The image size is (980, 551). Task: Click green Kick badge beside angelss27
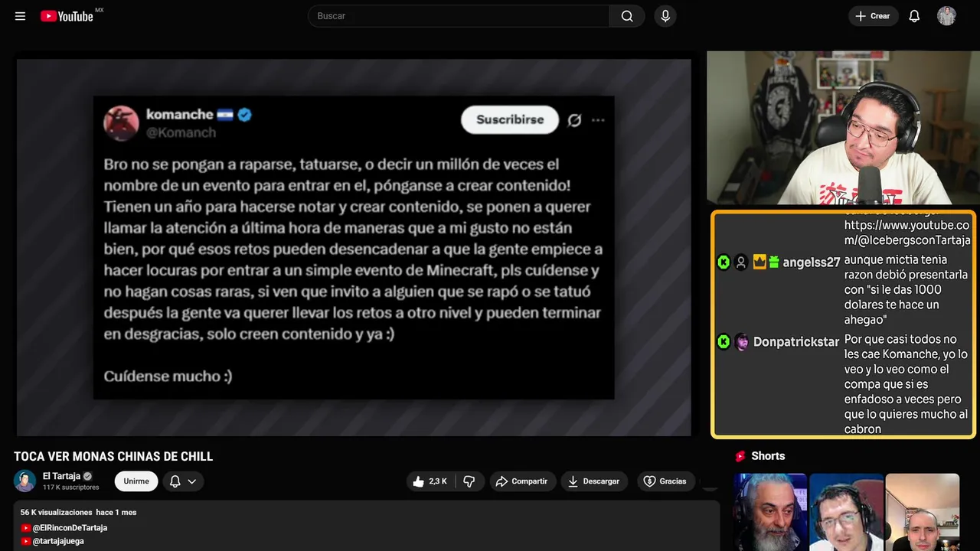click(724, 262)
